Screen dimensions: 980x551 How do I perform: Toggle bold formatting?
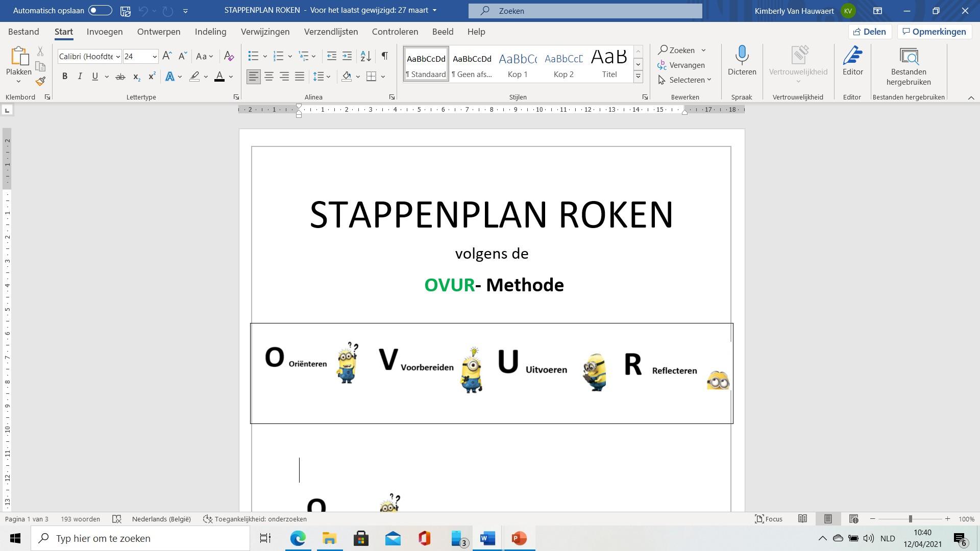point(65,77)
